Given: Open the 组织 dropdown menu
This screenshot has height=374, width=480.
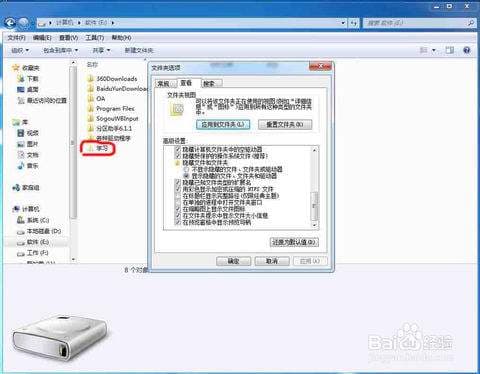Looking at the screenshot, I should 20,50.
